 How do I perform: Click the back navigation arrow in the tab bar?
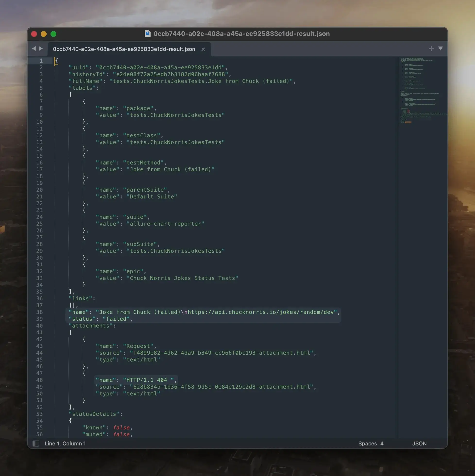point(34,49)
